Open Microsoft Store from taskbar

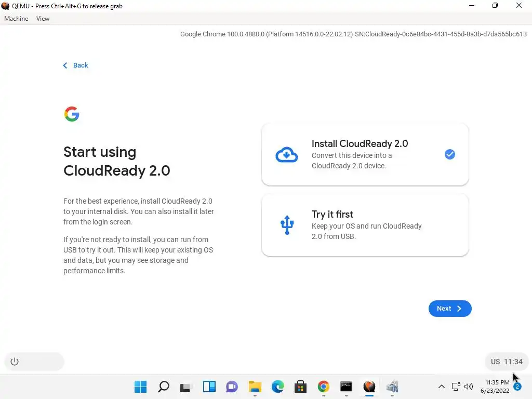(x=300, y=387)
